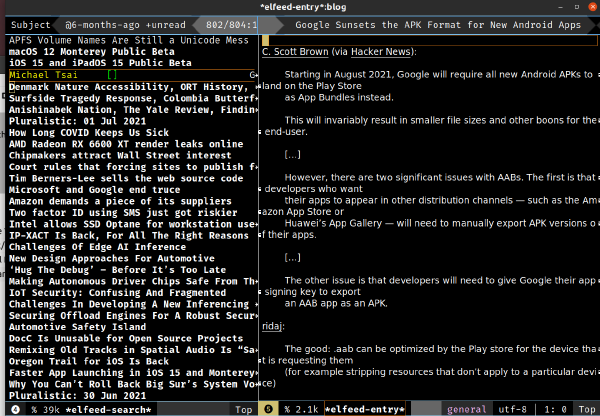Click paragraph about AAB app as an APK

coord(429,292)
